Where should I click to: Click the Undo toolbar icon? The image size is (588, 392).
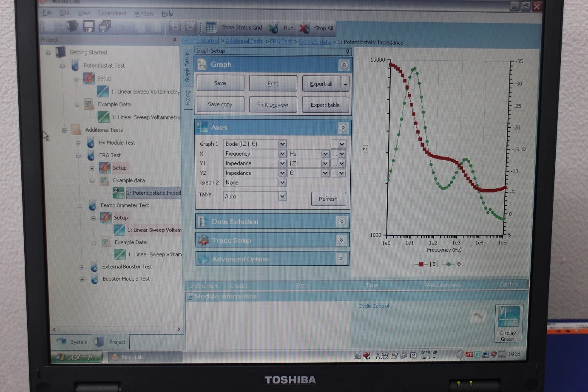174,27
